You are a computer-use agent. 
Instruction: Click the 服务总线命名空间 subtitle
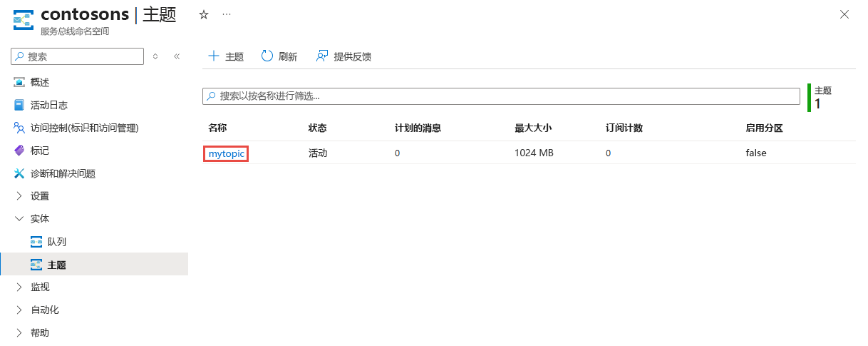(75, 32)
